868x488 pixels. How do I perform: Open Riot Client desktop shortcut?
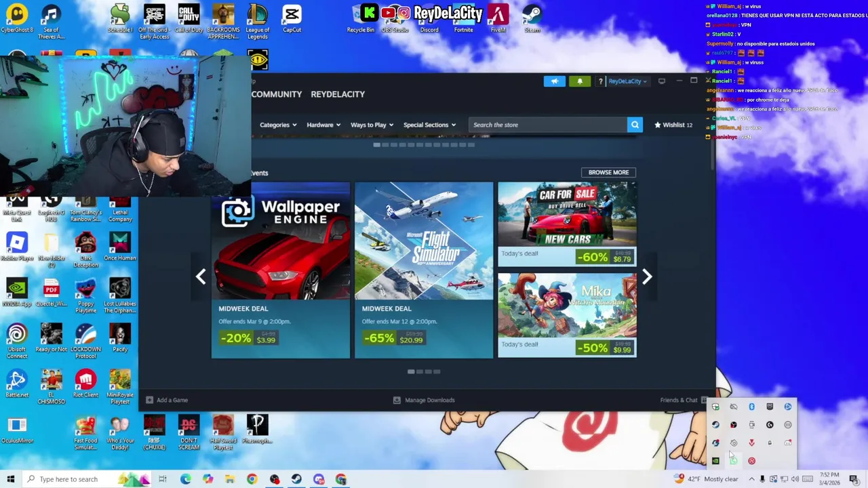(x=85, y=384)
